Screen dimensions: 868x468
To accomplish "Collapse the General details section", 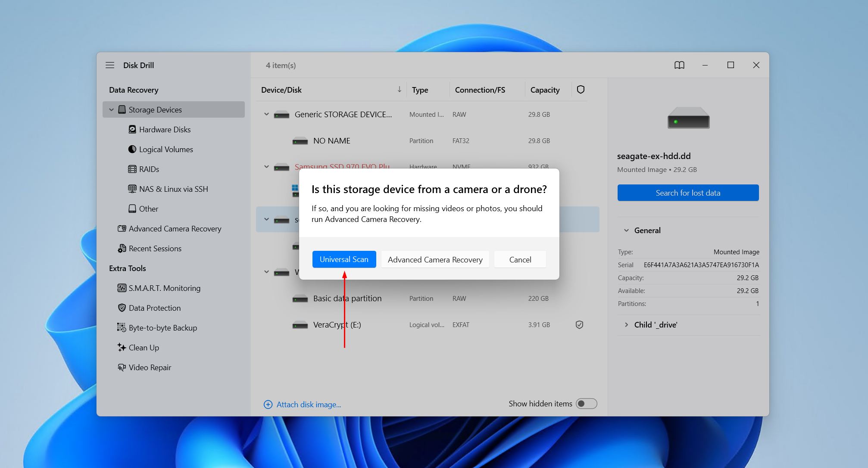I will pyautogui.click(x=626, y=231).
